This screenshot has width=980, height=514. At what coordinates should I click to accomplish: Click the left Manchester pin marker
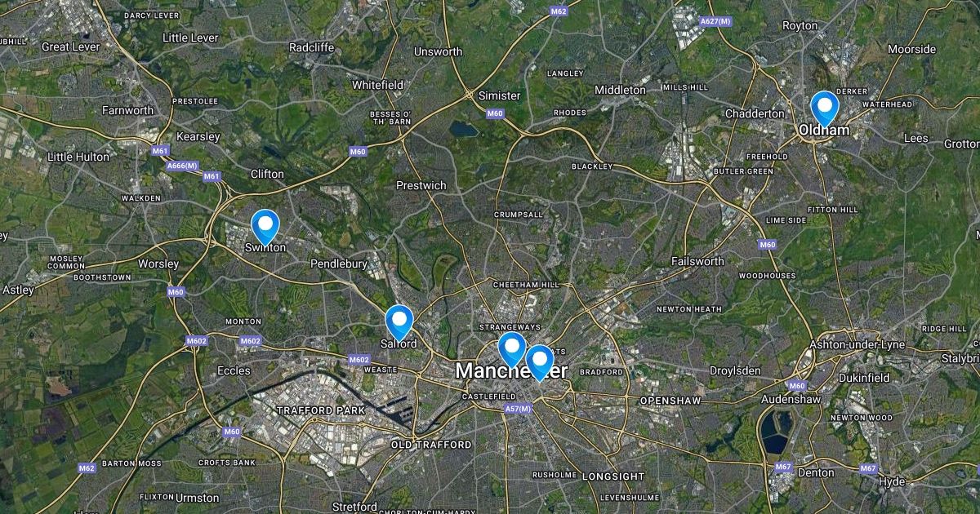[512, 350]
